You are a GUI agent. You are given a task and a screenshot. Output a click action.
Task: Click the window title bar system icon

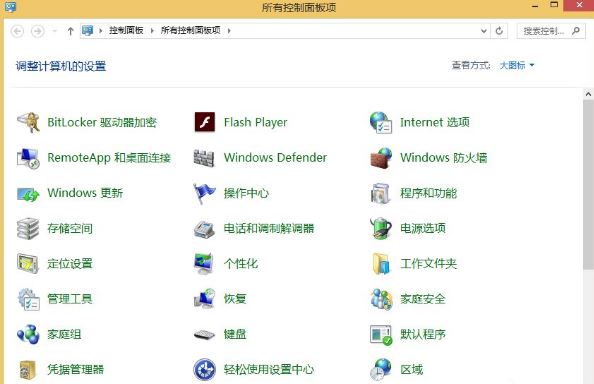click(10, 6)
